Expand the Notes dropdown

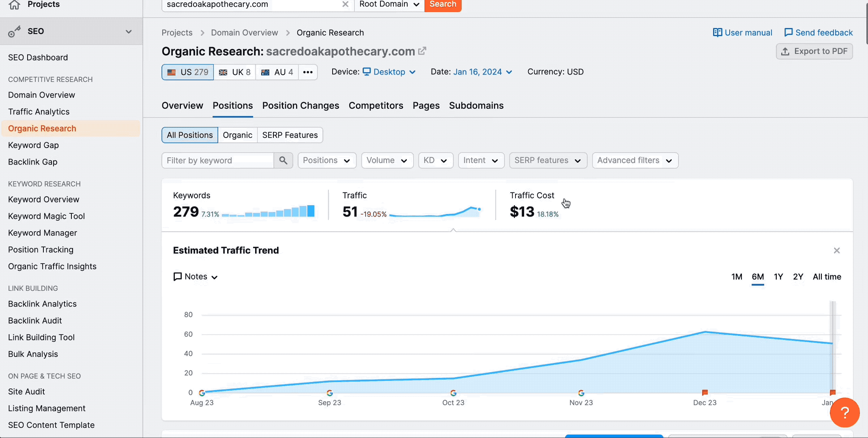point(196,277)
